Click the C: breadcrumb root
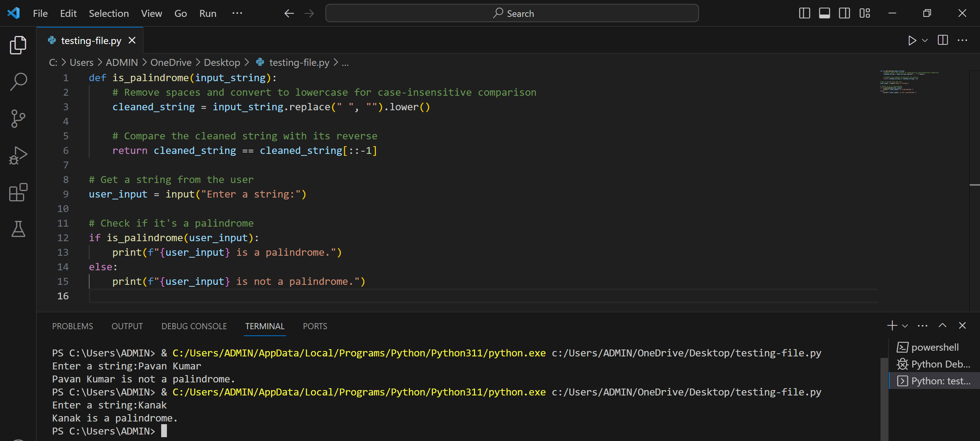Image resolution: width=980 pixels, height=441 pixels. [53, 62]
